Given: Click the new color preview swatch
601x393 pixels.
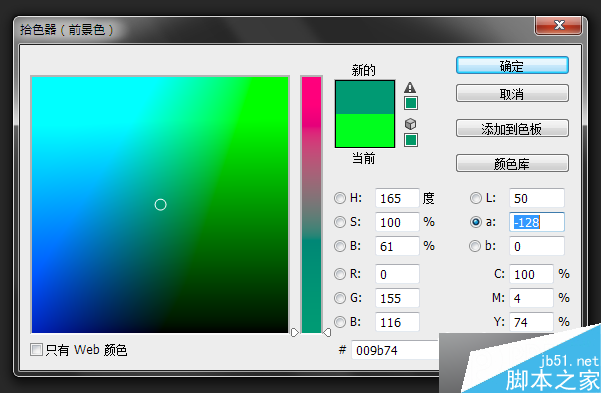Looking at the screenshot, I should click(365, 97).
